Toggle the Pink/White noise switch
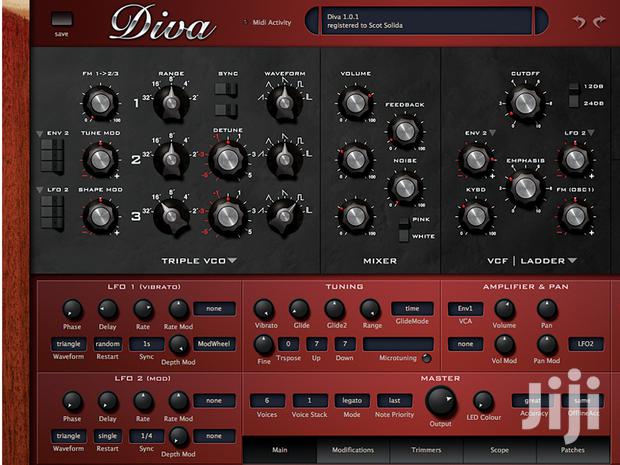Image resolution: width=620 pixels, height=465 pixels. pyautogui.click(x=403, y=229)
